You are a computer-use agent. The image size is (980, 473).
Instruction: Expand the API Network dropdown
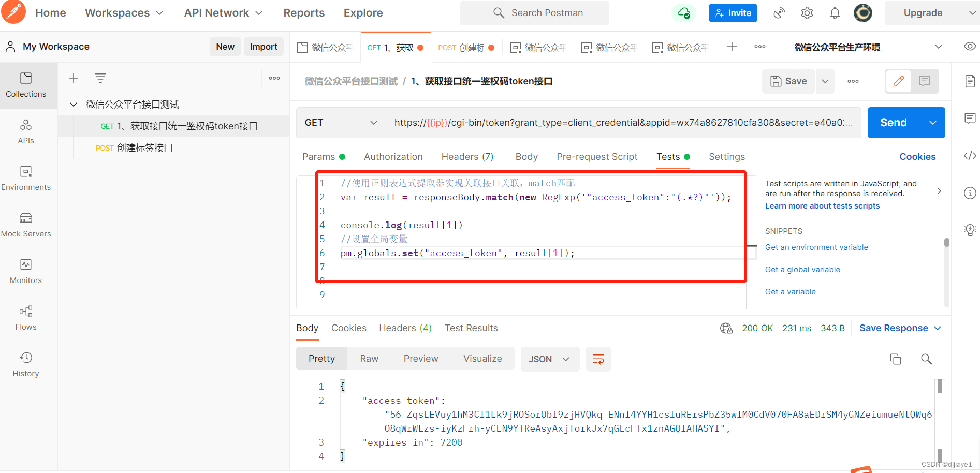(x=259, y=13)
